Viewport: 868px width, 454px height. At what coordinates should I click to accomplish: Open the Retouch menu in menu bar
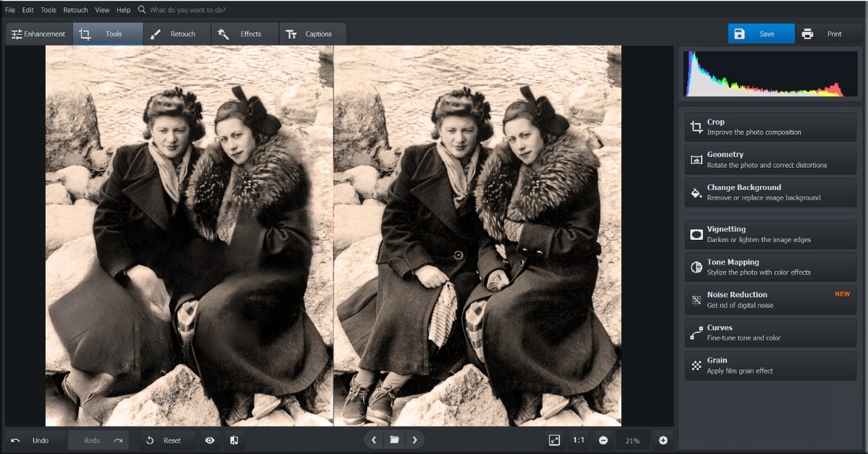(x=75, y=10)
